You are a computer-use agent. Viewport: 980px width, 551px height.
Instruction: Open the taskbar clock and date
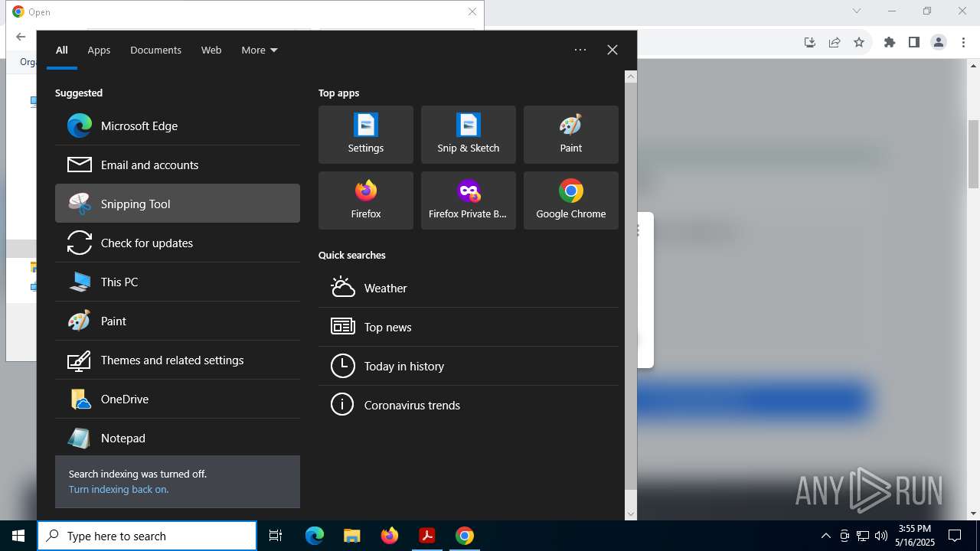click(915, 536)
